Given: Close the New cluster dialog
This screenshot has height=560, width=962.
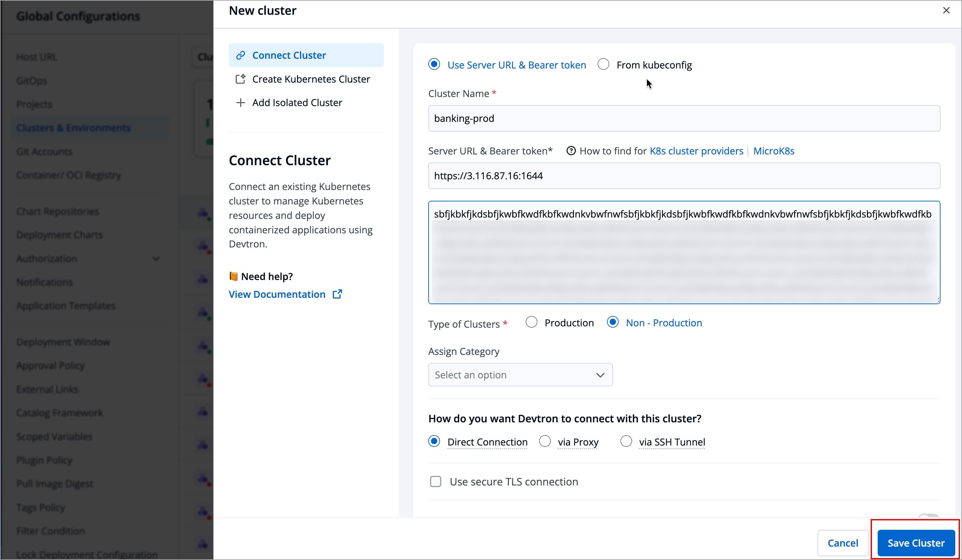Looking at the screenshot, I should pos(946,10).
